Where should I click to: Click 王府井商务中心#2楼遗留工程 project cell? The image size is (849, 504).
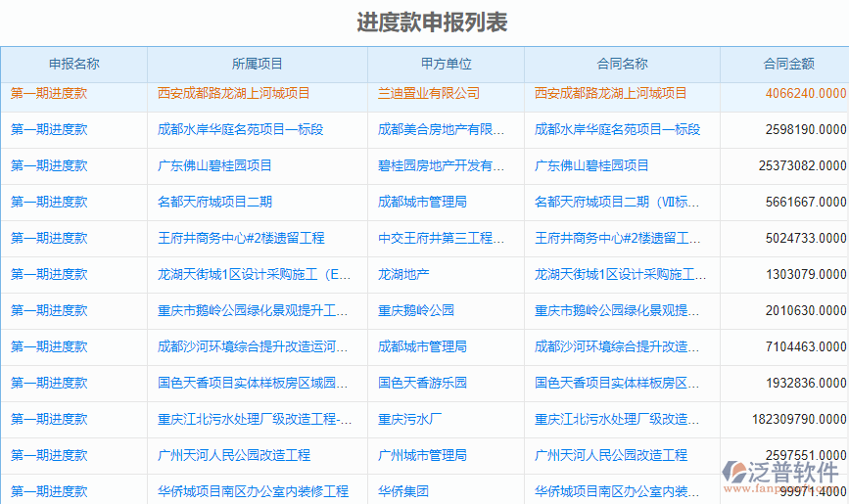coord(241,238)
